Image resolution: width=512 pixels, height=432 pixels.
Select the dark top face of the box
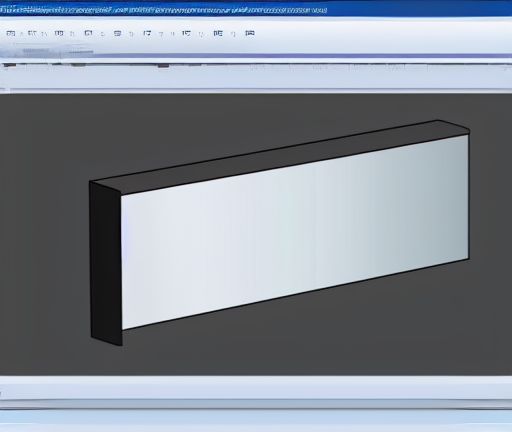point(280,157)
